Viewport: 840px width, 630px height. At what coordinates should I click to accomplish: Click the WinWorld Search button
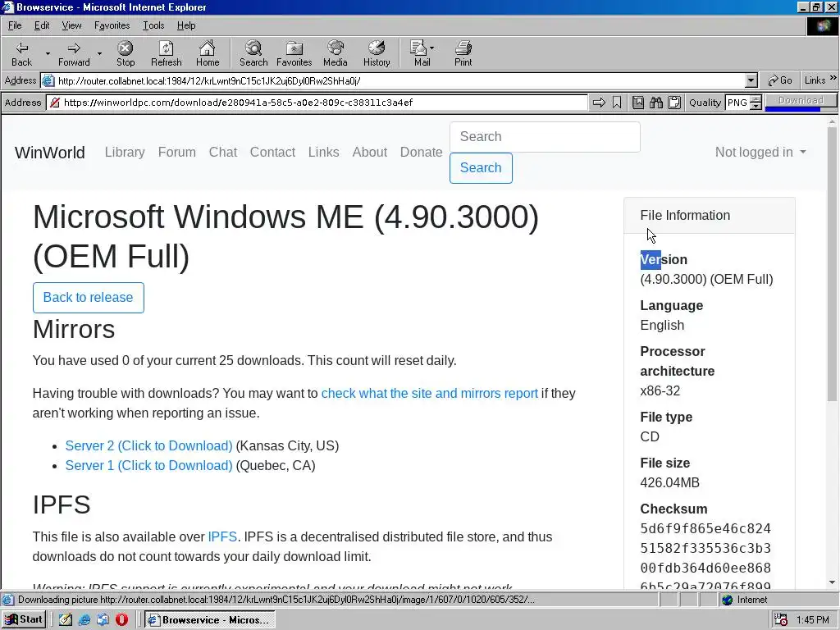[481, 167]
